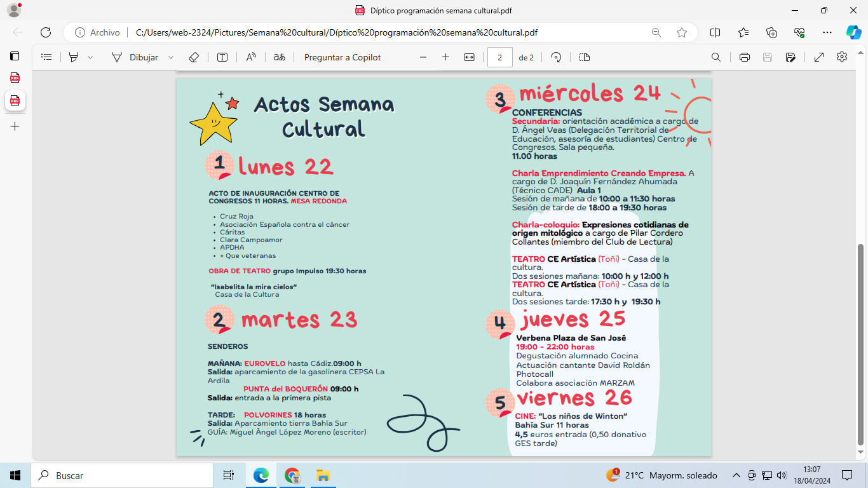
Task: Add this page to favorites
Action: (682, 32)
